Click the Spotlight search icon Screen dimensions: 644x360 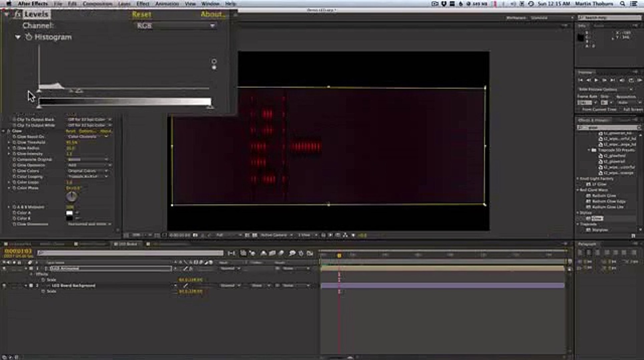(x=623, y=4)
